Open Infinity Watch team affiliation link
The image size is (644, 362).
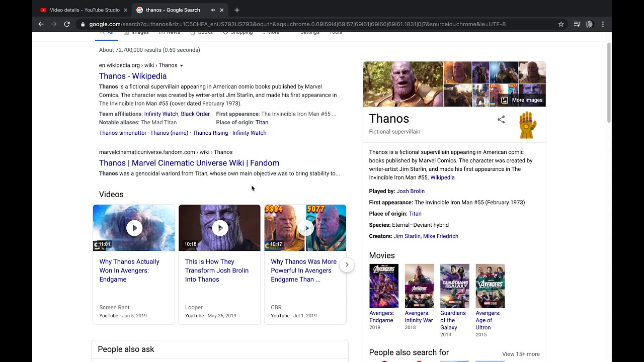pyautogui.click(x=162, y=114)
